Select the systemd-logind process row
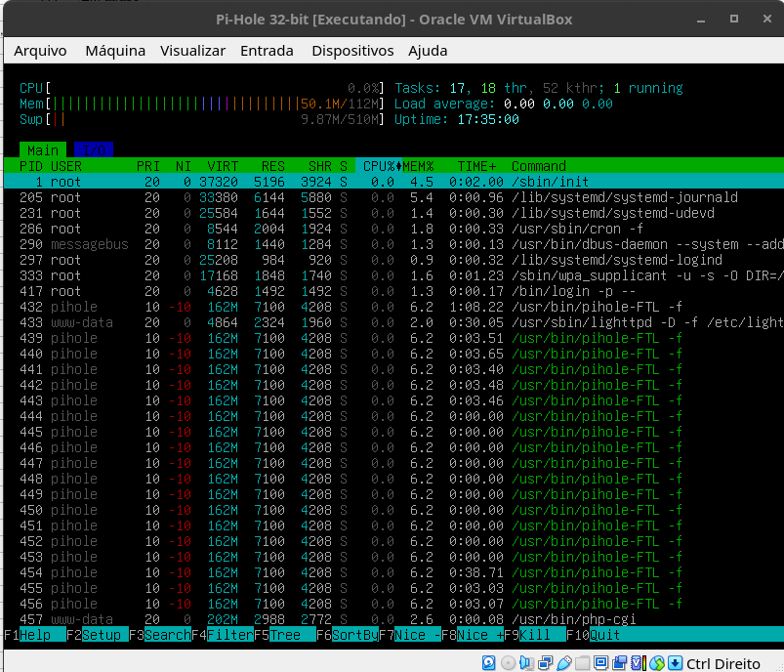 pos(394,260)
